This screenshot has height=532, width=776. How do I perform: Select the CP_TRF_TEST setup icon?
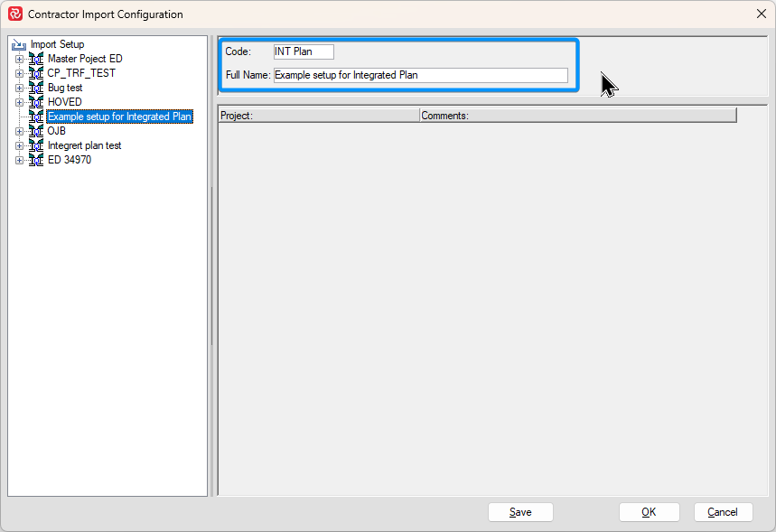click(36, 73)
